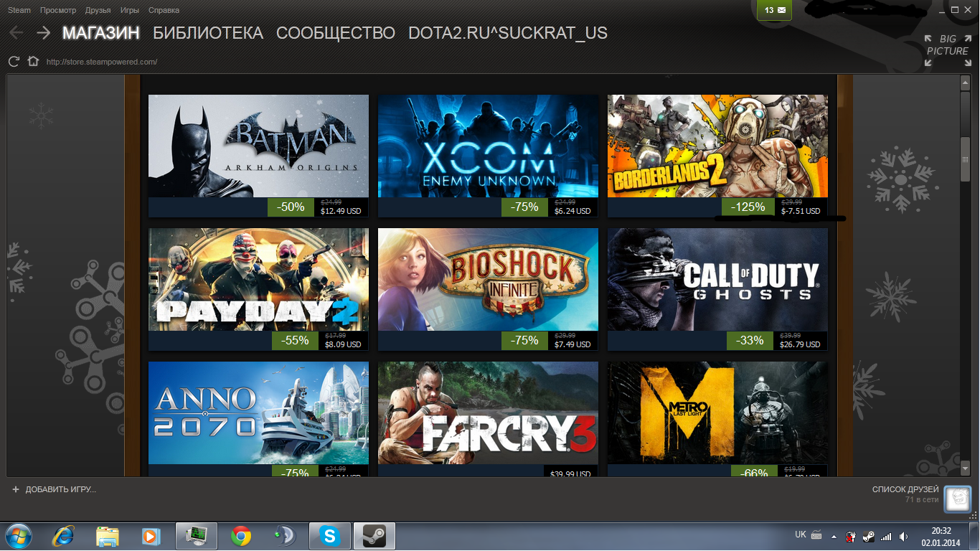Open the BioShock Infinite game banner
Image resolution: width=980 pixels, height=551 pixels.
click(x=488, y=280)
